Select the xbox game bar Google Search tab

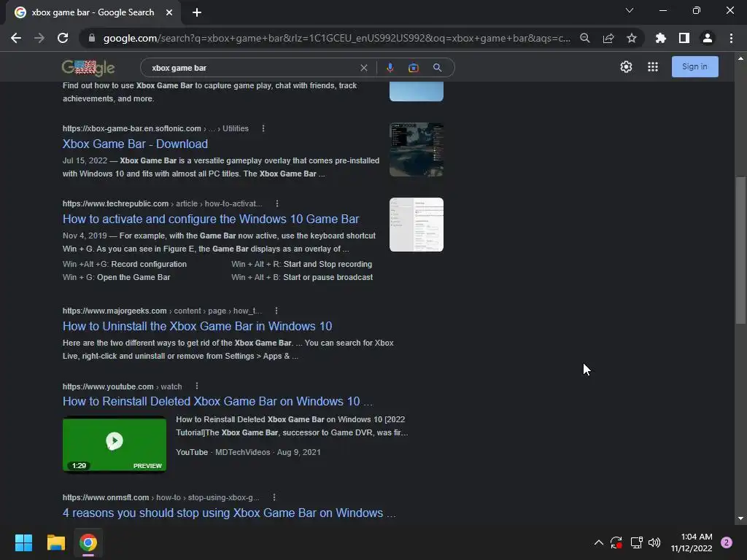click(93, 12)
